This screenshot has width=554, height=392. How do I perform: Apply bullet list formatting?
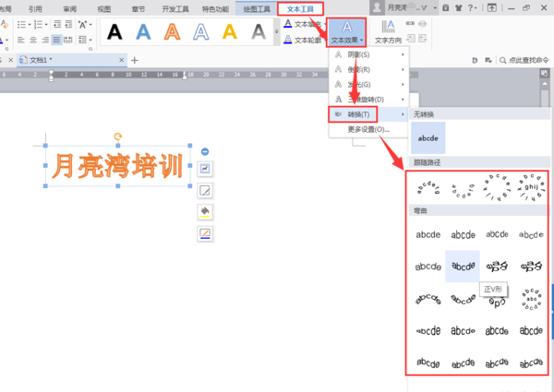[22, 24]
